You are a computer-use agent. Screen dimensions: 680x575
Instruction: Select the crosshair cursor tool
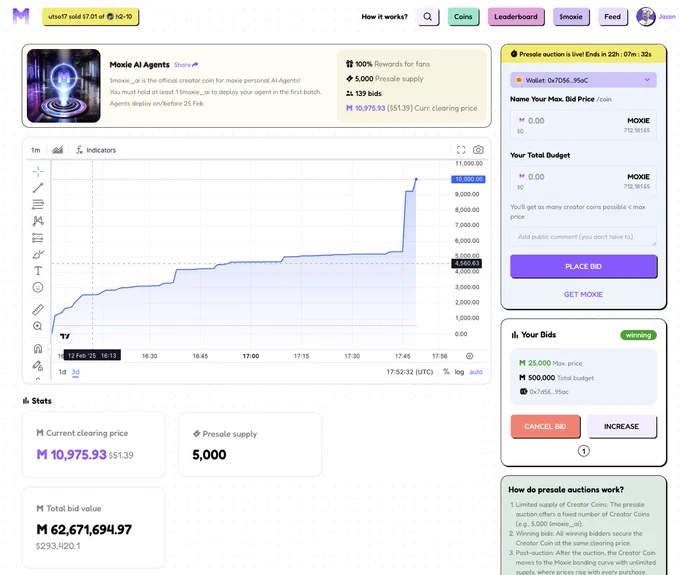point(38,172)
